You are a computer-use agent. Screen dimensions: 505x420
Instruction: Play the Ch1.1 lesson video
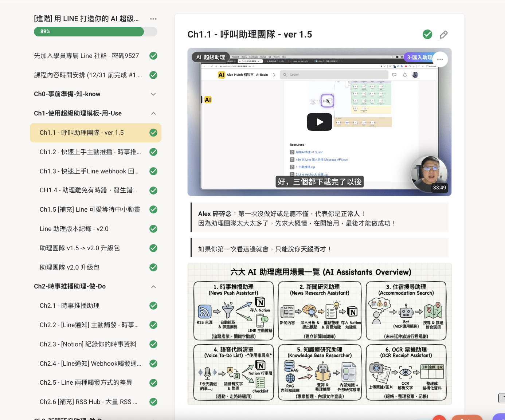[320, 122]
